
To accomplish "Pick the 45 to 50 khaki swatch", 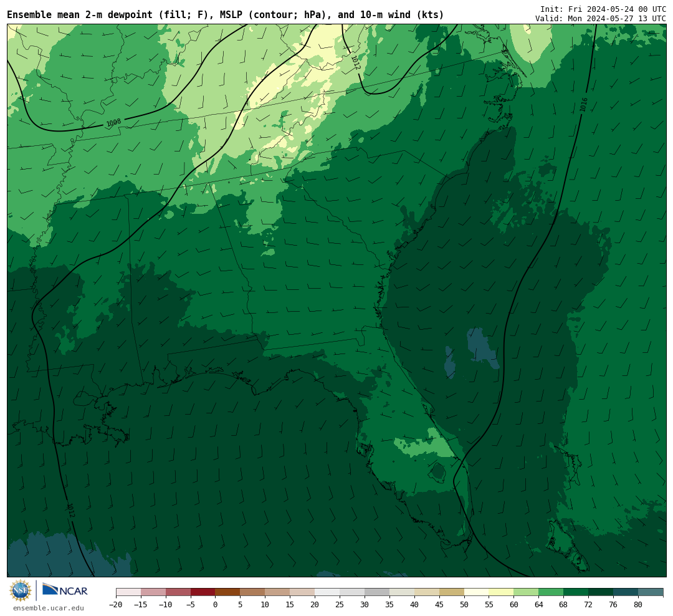I will [452, 592].
